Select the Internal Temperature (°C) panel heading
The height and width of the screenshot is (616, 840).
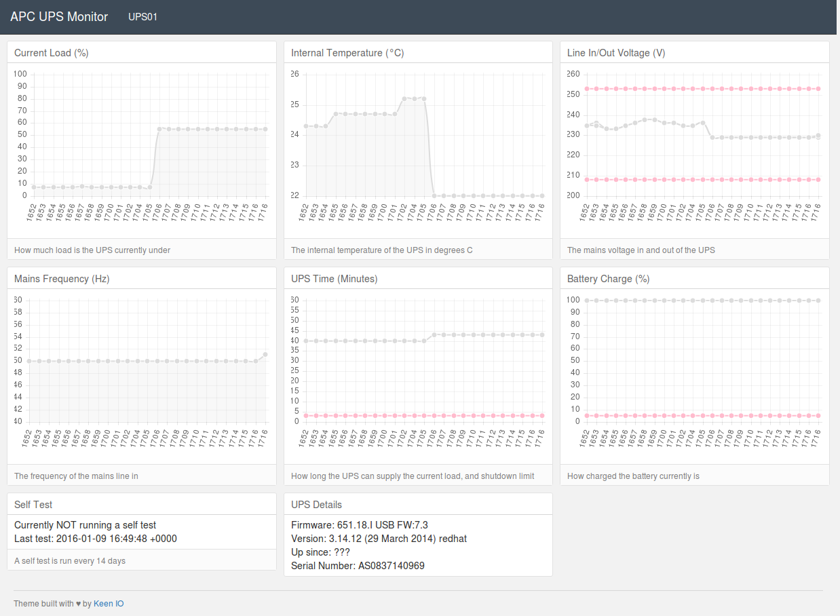[347, 53]
